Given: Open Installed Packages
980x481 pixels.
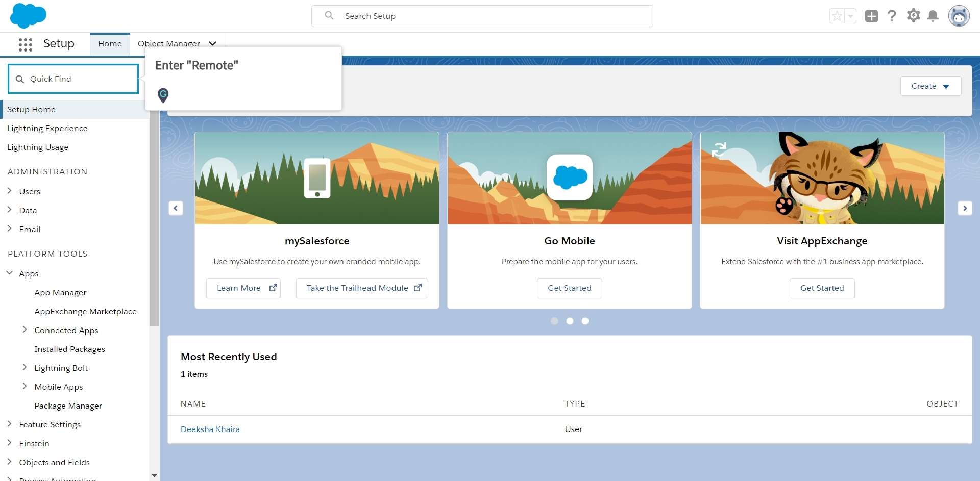Looking at the screenshot, I should (69, 349).
